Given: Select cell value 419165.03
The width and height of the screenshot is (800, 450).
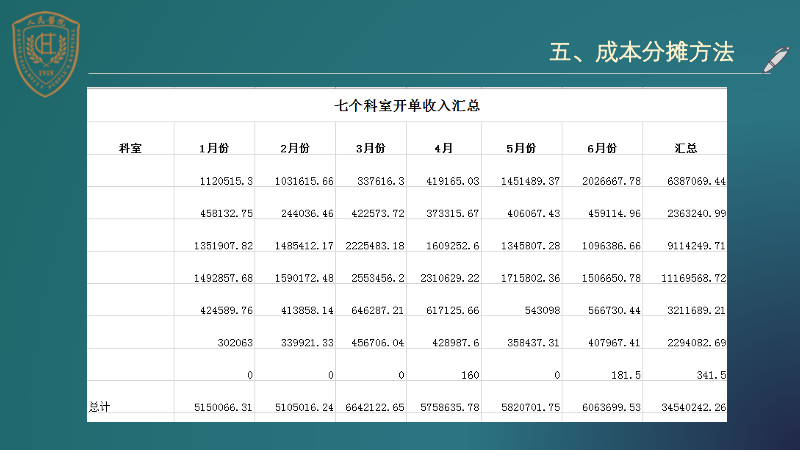Looking at the screenshot, I should 453,181.
